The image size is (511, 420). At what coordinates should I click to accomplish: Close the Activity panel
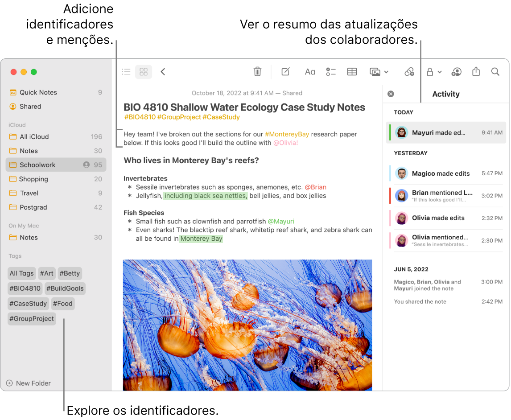click(x=391, y=94)
